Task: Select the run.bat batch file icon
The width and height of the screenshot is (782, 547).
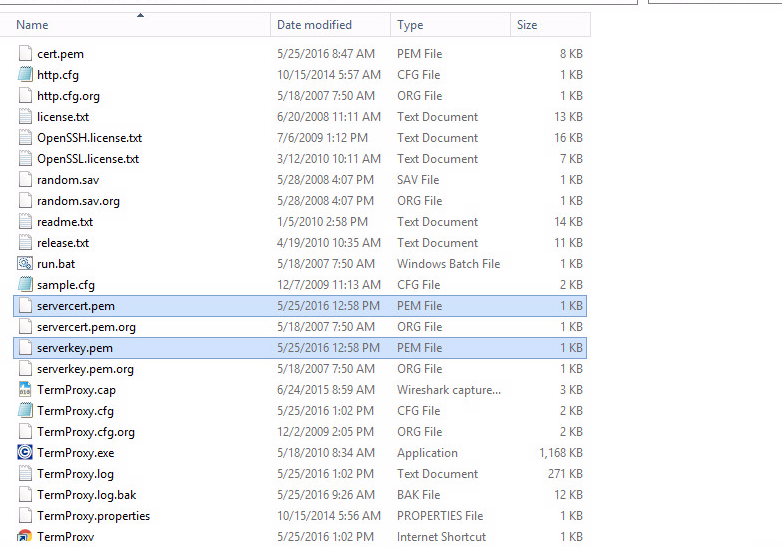Action: point(25,264)
